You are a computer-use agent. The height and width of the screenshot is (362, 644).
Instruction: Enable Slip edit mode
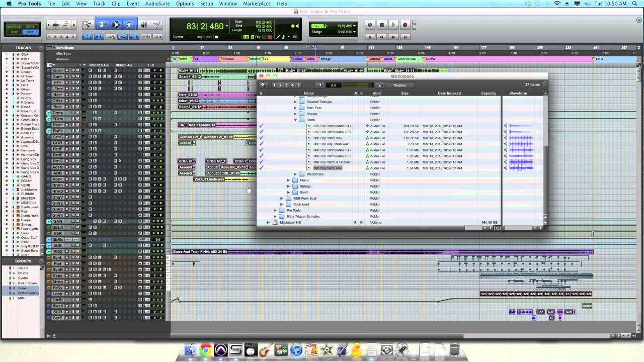14,32
